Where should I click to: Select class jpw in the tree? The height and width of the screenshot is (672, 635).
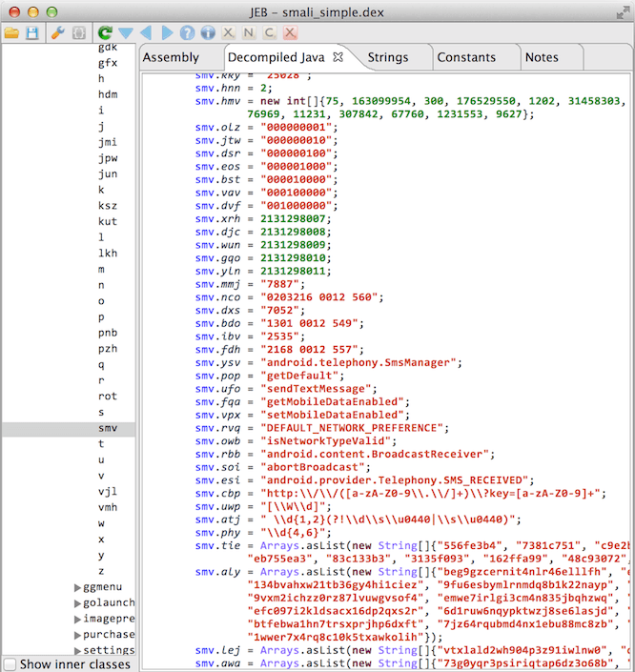point(108,158)
